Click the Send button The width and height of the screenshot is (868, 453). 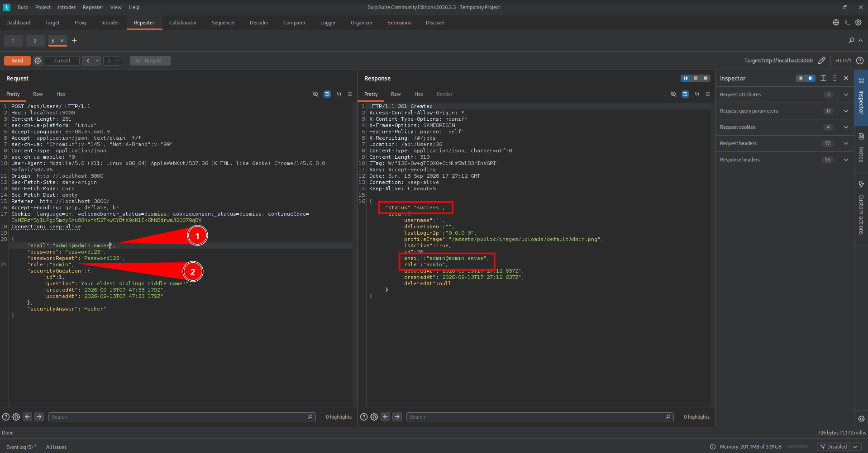coord(17,61)
